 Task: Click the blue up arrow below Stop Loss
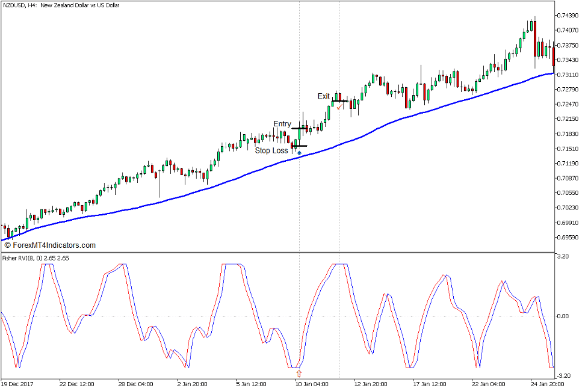(x=299, y=153)
